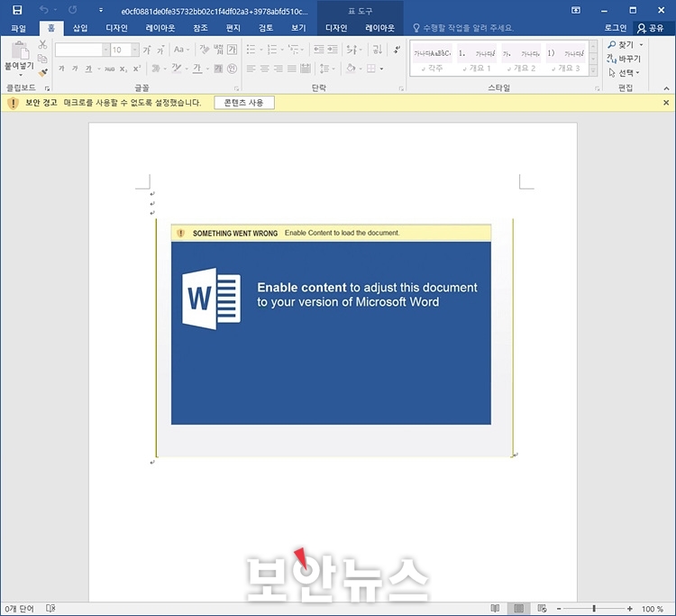Click the Enclosed Character circle icon
This screenshot has height=616, width=676.
pyautogui.click(x=233, y=69)
